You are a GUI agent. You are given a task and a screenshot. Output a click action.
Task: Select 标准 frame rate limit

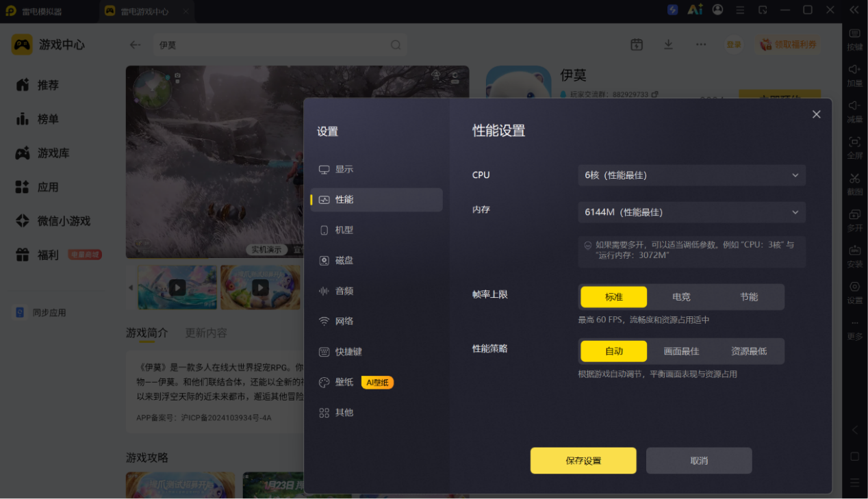(613, 297)
